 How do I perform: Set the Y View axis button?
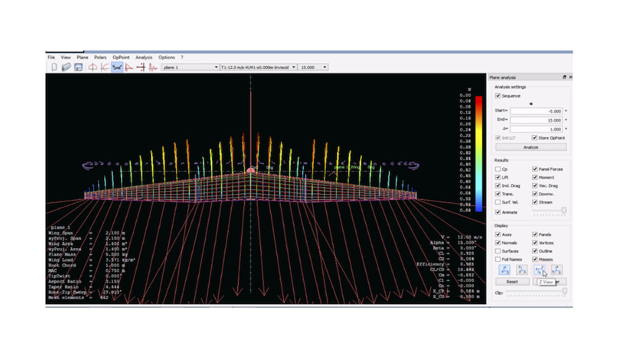(522, 270)
